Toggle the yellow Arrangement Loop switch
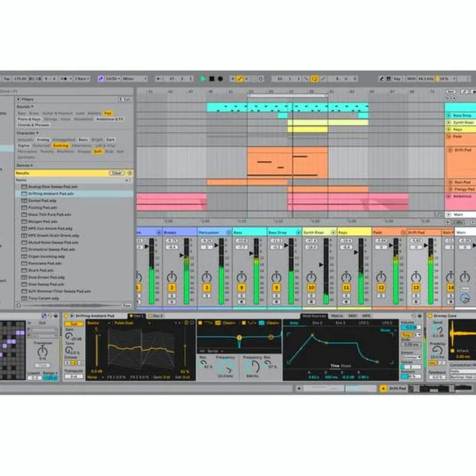Viewport: 476px width, 476px height. pyautogui.click(x=315, y=79)
